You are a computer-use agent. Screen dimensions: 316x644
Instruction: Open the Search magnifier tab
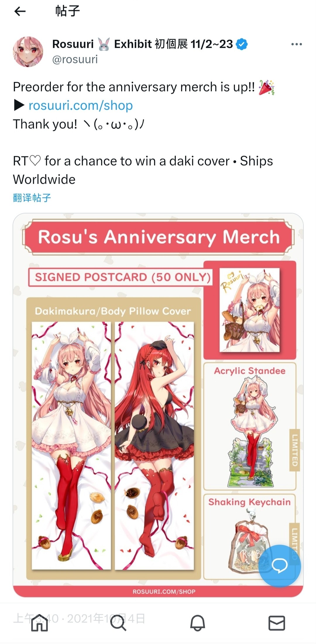coord(118,623)
